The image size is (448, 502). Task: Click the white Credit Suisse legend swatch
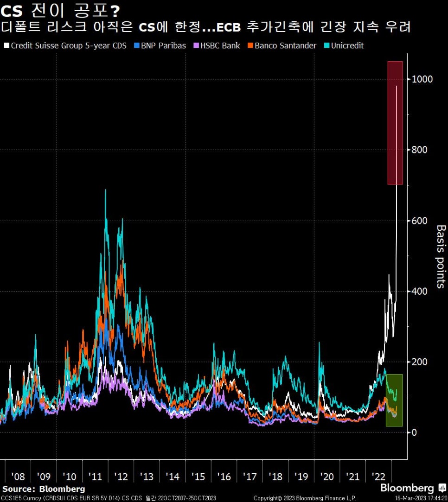(6, 46)
